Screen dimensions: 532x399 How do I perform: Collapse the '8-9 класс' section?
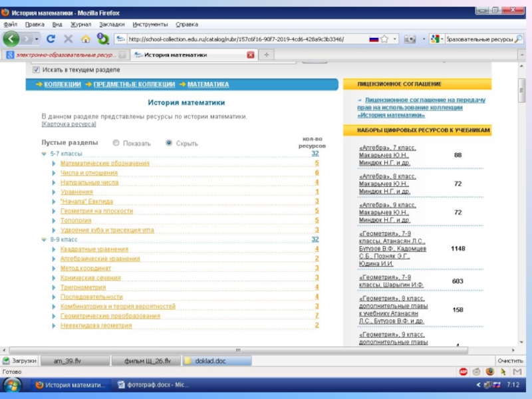[x=45, y=239]
